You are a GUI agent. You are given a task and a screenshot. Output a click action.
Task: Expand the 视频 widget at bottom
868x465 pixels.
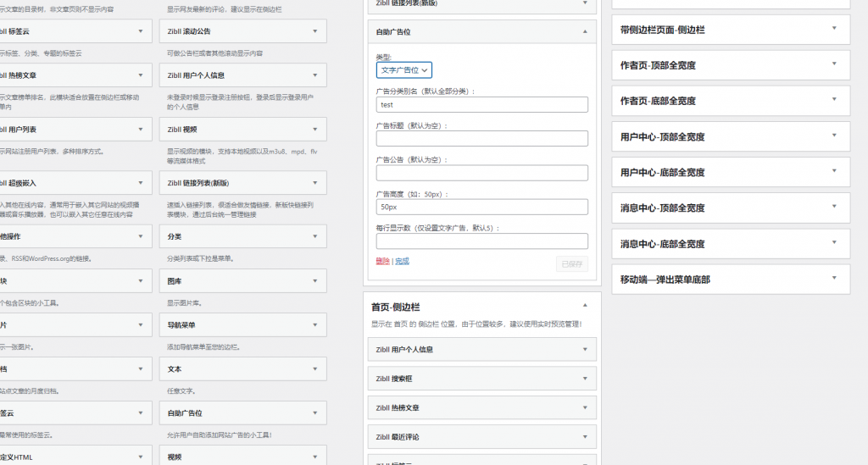315,457
